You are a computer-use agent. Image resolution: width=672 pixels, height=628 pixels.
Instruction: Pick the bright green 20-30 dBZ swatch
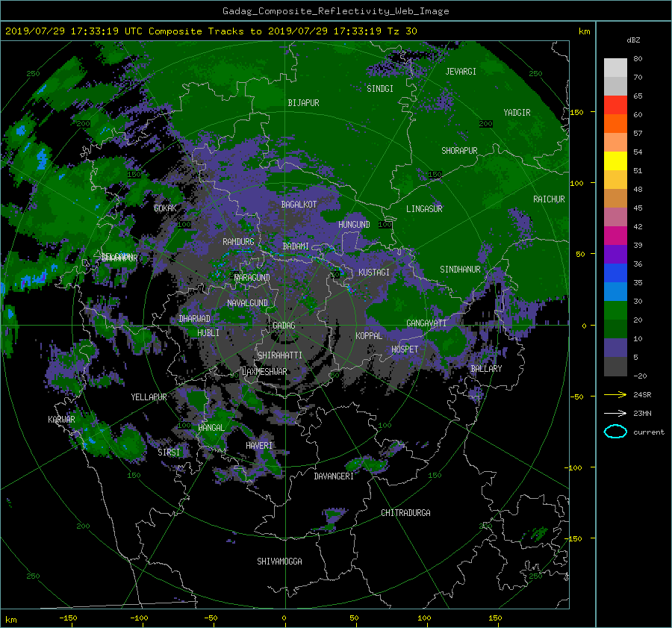pyautogui.click(x=615, y=311)
